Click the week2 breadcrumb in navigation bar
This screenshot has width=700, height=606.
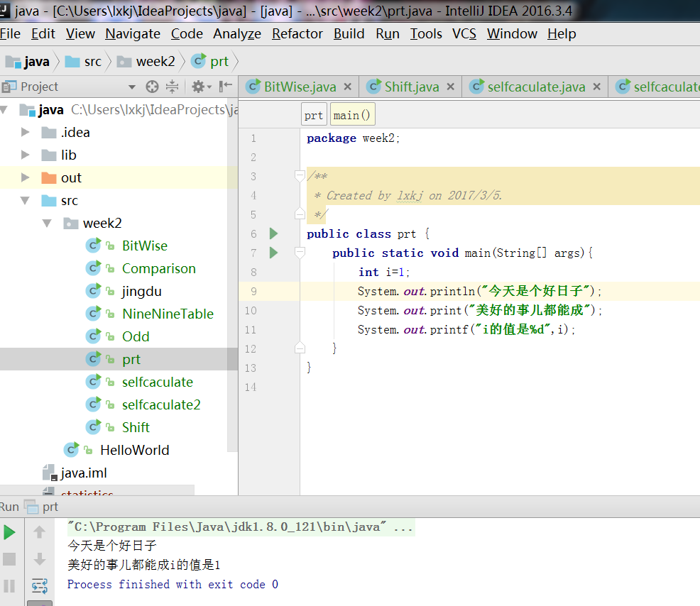click(146, 61)
